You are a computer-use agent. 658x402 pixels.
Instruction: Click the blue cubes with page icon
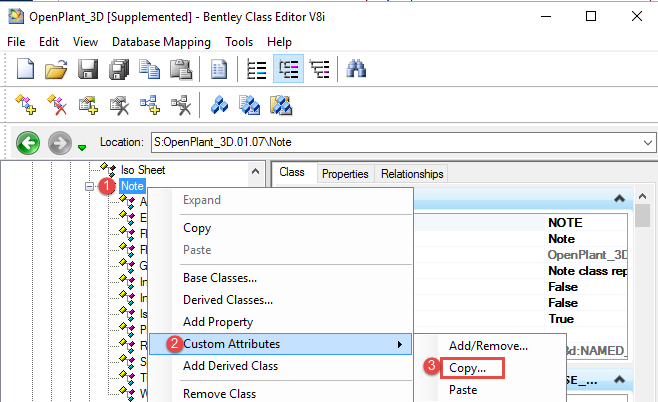coord(250,105)
